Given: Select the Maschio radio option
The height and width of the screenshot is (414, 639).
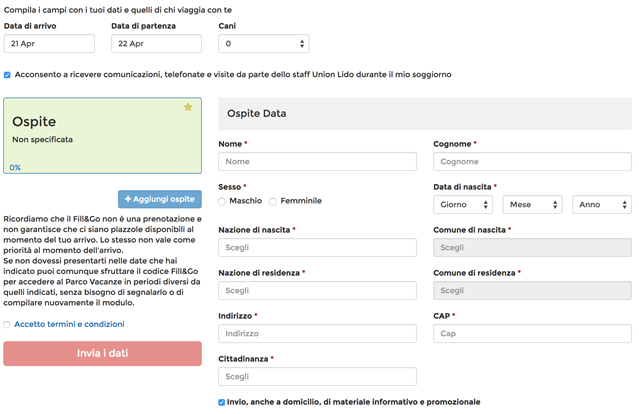Looking at the screenshot, I should pos(222,201).
